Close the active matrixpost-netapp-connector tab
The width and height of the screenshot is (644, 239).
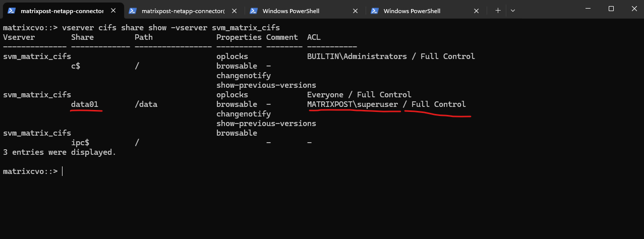(x=113, y=11)
